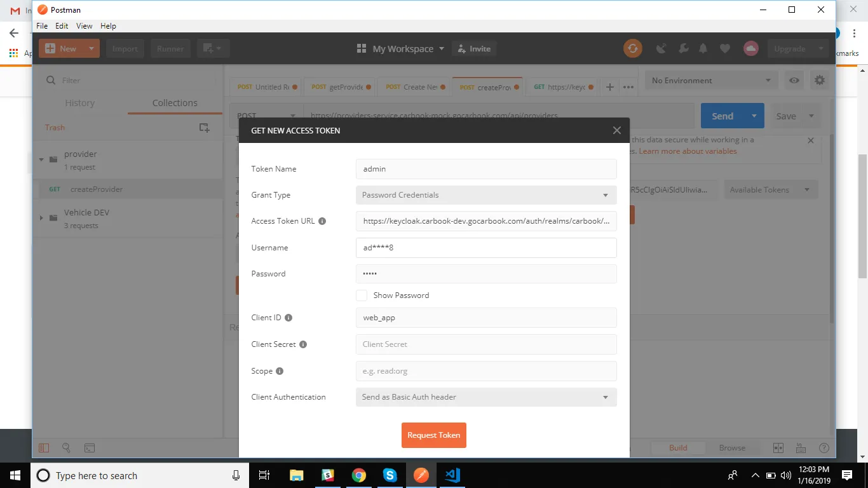Click the Trash link in sidebar
Image resolution: width=868 pixels, height=488 pixels.
tap(55, 128)
